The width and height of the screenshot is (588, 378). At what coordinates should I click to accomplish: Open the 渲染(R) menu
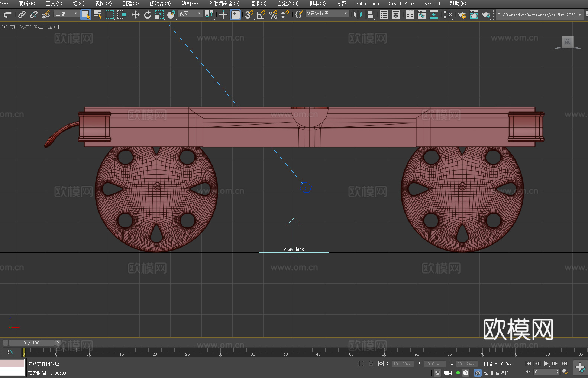[x=258, y=3]
